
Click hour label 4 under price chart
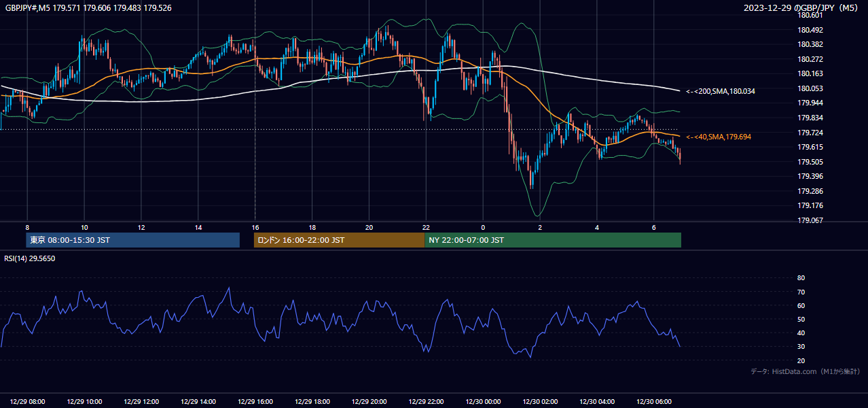coord(597,227)
